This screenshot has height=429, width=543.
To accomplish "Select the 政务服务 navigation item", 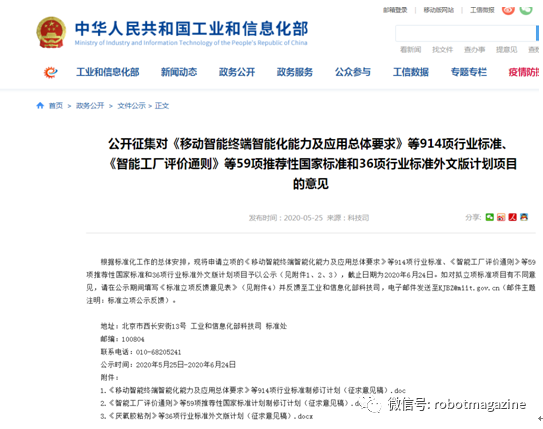I will coord(295,72).
